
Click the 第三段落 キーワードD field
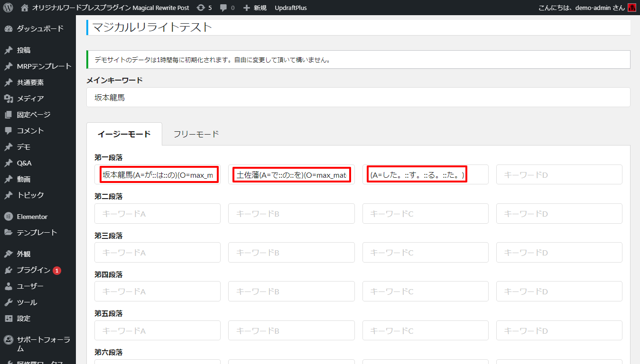pos(559,253)
